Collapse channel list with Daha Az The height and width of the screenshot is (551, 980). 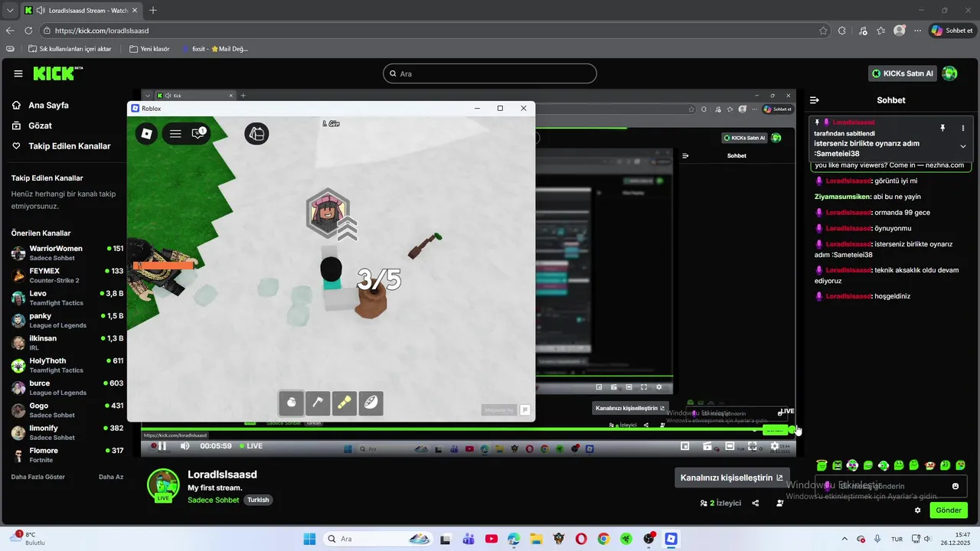coord(111,477)
